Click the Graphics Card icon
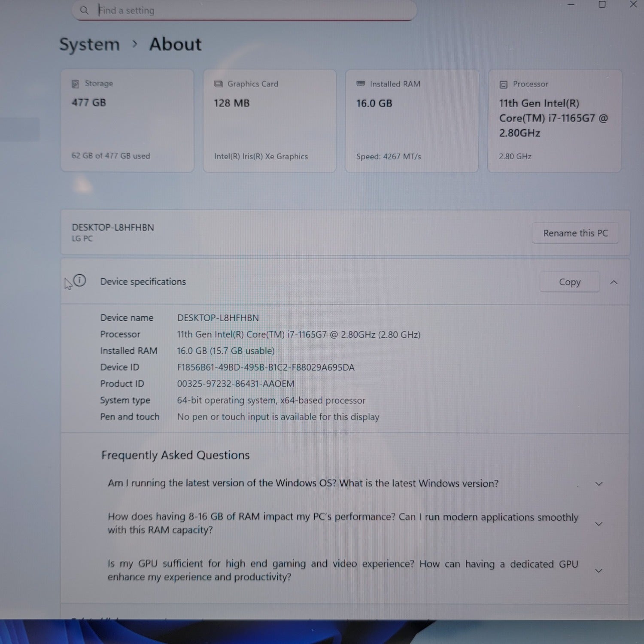 pos(218,84)
